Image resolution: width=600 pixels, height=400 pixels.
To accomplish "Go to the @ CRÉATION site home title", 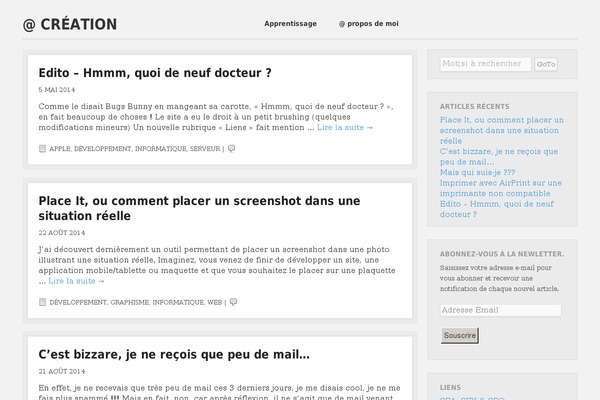I will (x=70, y=24).
